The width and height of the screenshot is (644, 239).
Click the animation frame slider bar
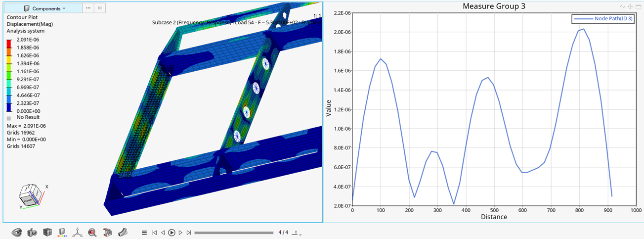(234, 233)
